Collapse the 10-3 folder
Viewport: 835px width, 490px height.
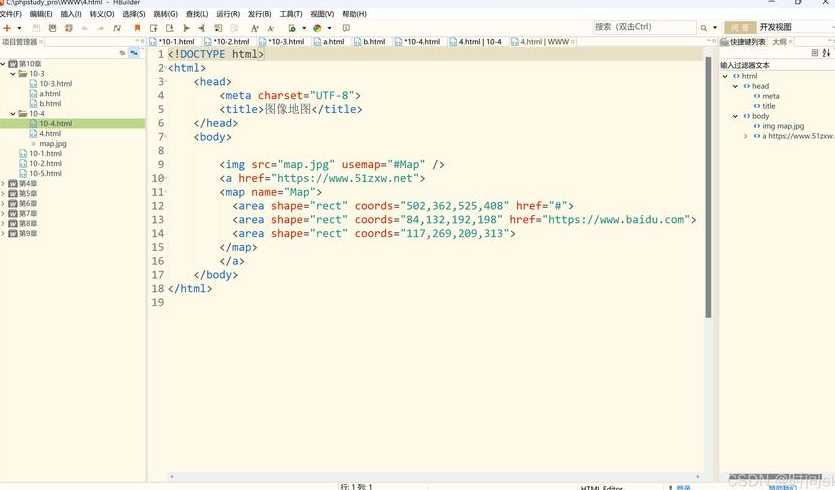13,74
